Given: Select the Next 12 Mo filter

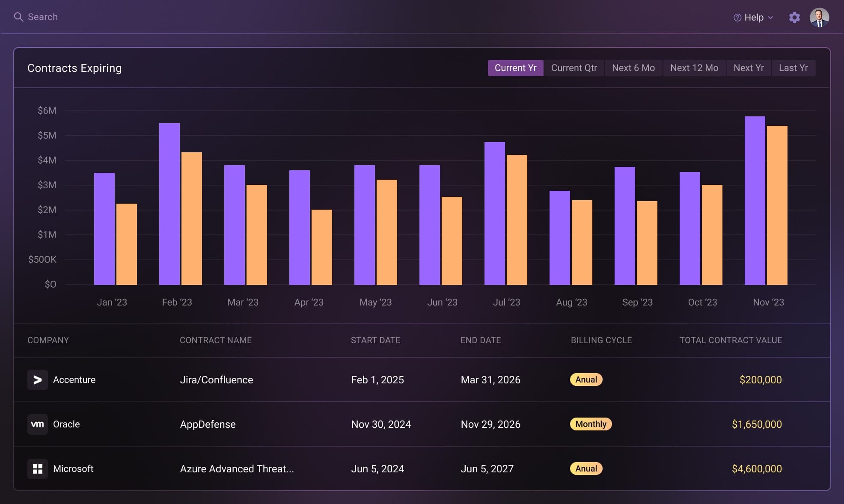Looking at the screenshot, I should coord(694,68).
